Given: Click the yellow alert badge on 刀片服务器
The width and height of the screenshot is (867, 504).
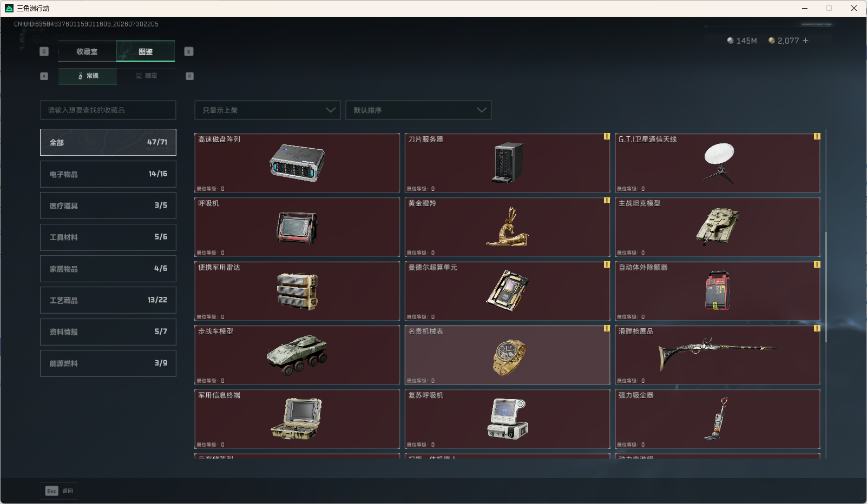Looking at the screenshot, I should 607,136.
